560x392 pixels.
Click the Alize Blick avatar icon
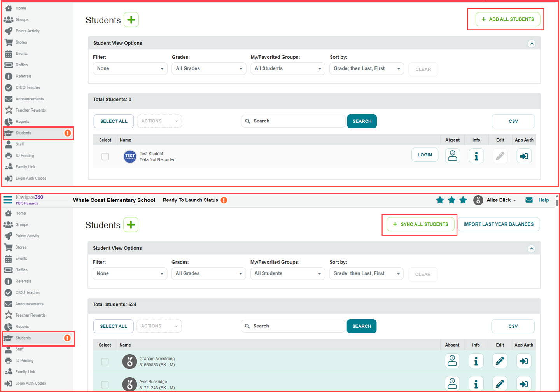pyautogui.click(x=478, y=200)
